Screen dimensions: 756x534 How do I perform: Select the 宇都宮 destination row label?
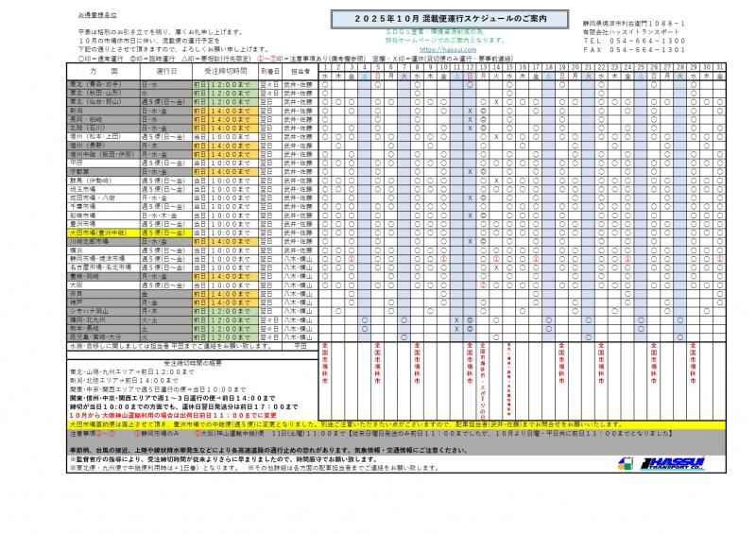pos(83,171)
